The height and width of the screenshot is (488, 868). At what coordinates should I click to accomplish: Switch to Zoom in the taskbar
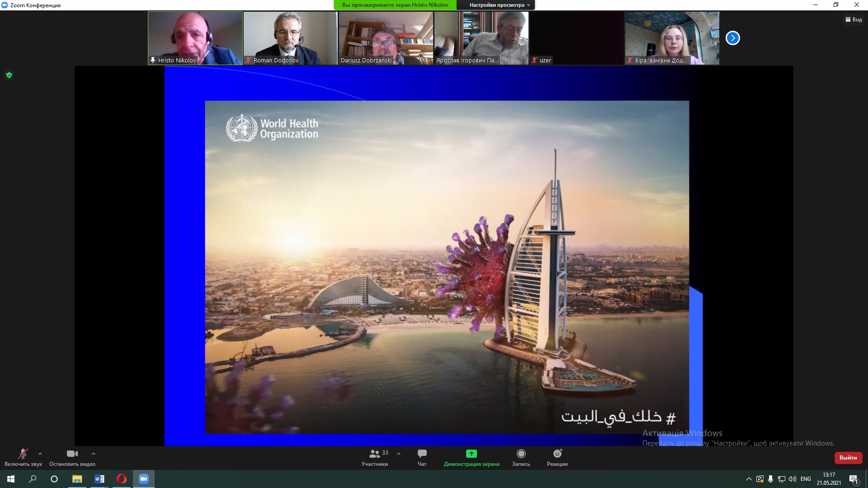click(144, 479)
